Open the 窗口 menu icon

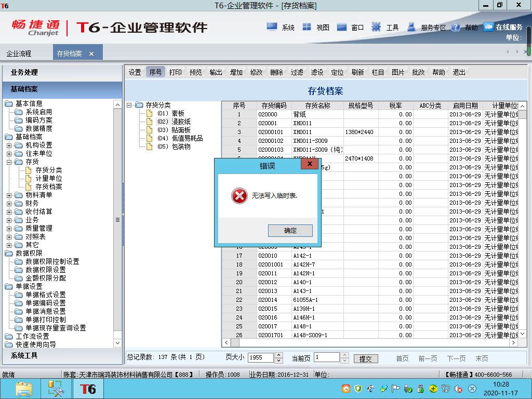(x=342, y=27)
